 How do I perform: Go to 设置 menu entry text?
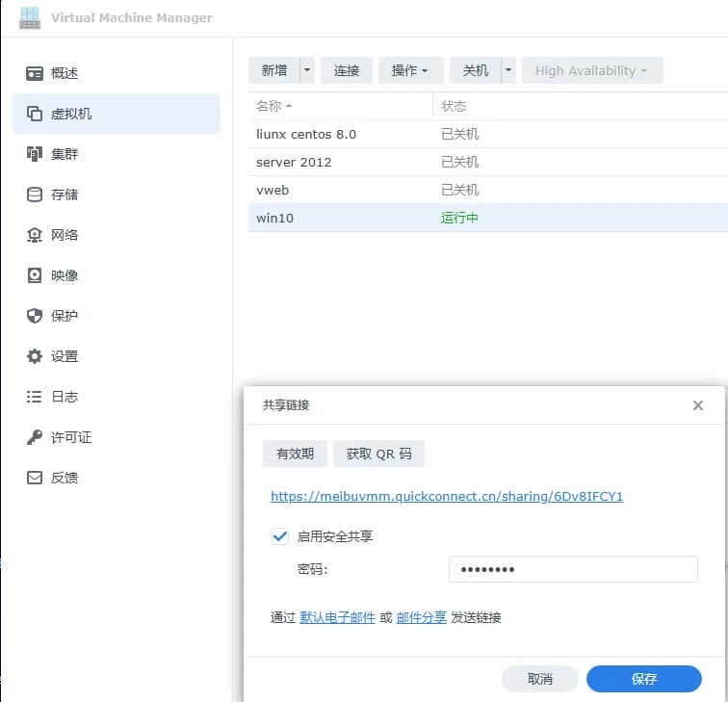click(x=65, y=356)
